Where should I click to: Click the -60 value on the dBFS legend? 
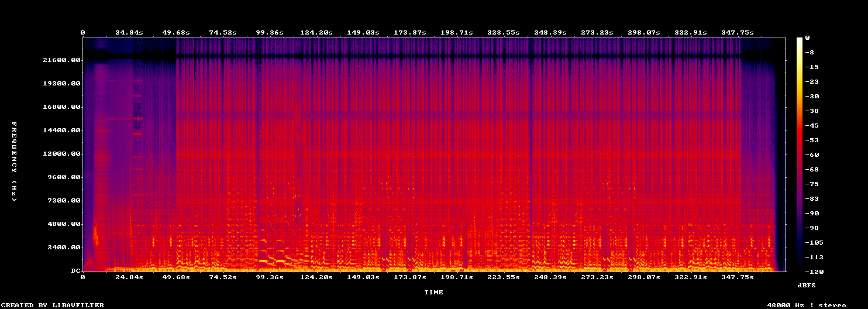[x=812, y=154]
